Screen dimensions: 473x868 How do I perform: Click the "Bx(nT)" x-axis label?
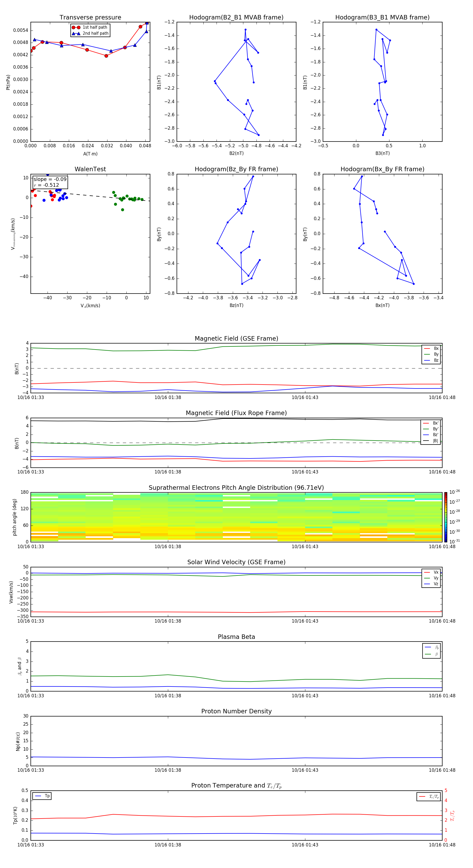coord(382,305)
